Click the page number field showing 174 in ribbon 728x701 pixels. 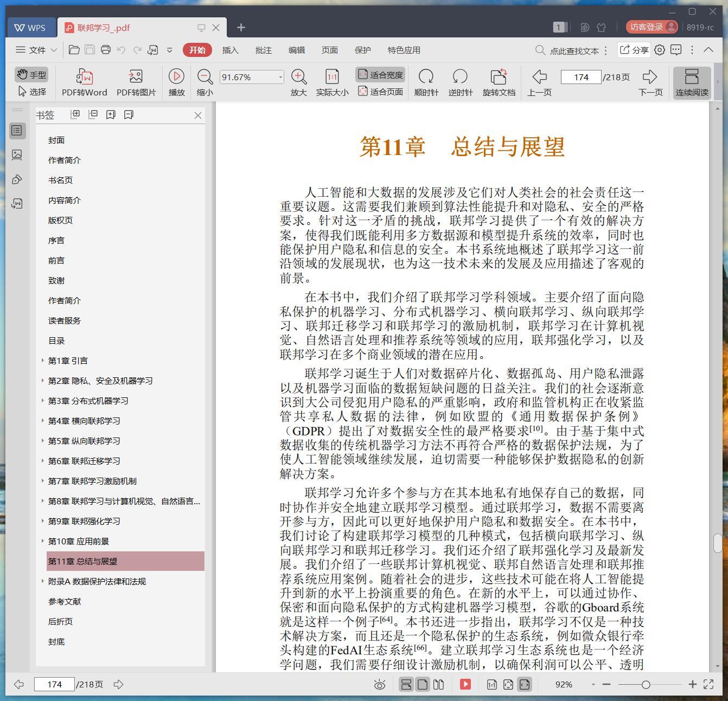[x=581, y=77]
